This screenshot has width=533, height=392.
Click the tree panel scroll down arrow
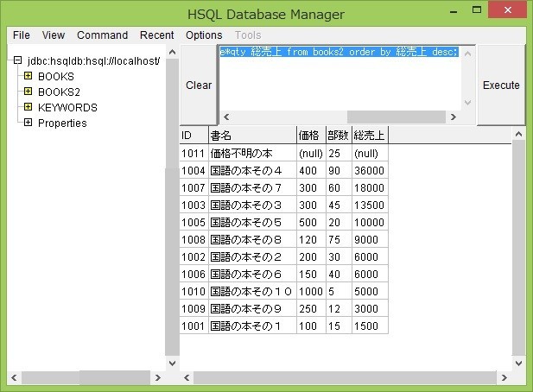click(x=173, y=364)
